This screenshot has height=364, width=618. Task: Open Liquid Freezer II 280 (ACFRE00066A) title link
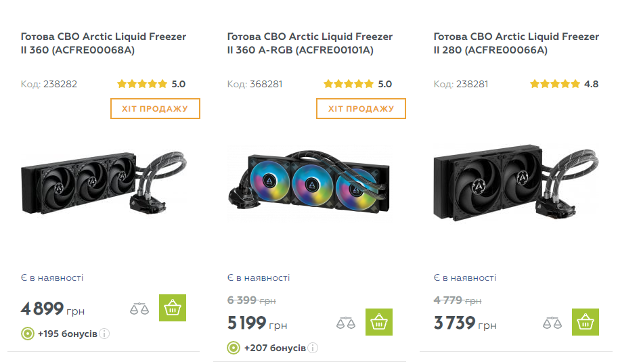516,43
